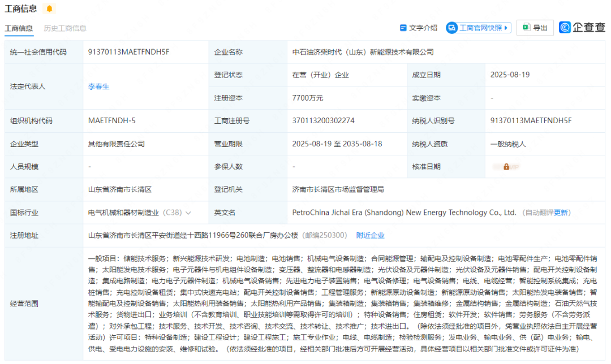
Task: Select postal code (邮编250300)
Action: click(324, 236)
